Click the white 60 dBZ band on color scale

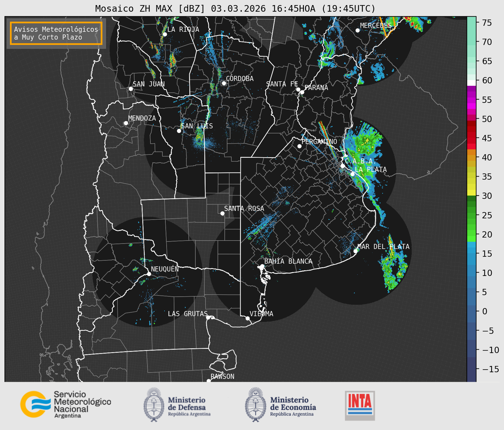tap(471, 83)
